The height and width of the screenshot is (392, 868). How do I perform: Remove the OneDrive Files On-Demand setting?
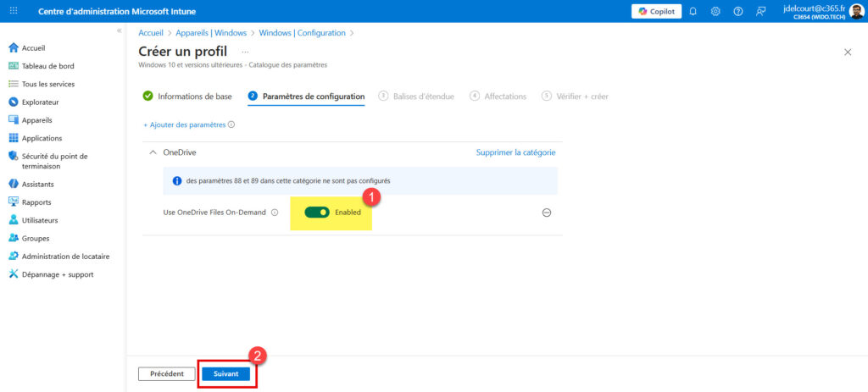tap(547, 213)
